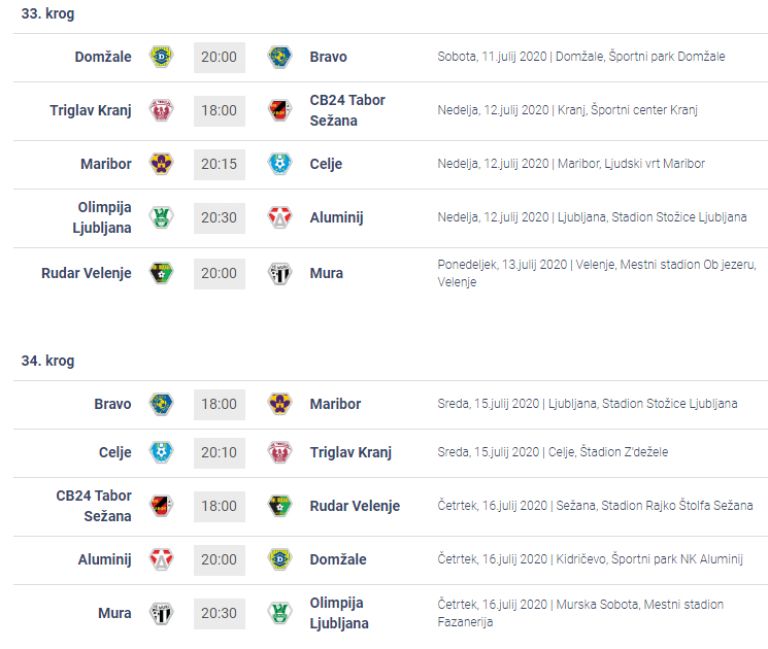Click Aluminij's crest in the 20:30 round 33 match

tap(279, 218)
